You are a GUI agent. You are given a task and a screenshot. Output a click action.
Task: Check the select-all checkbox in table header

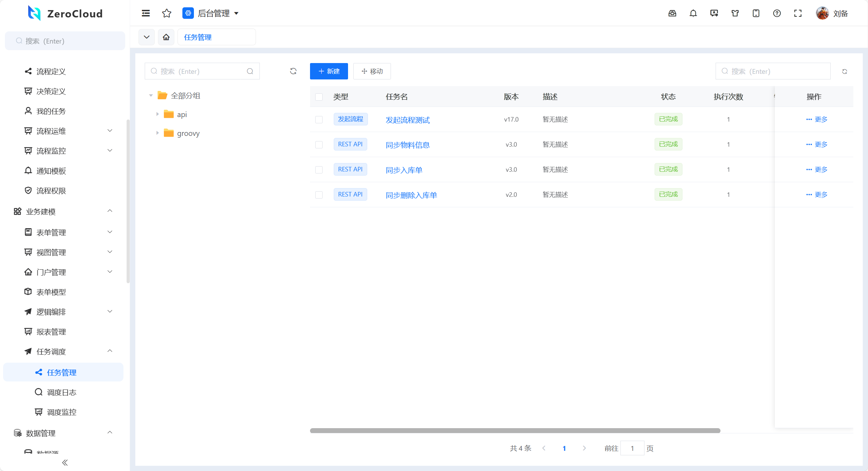point(319,97)
